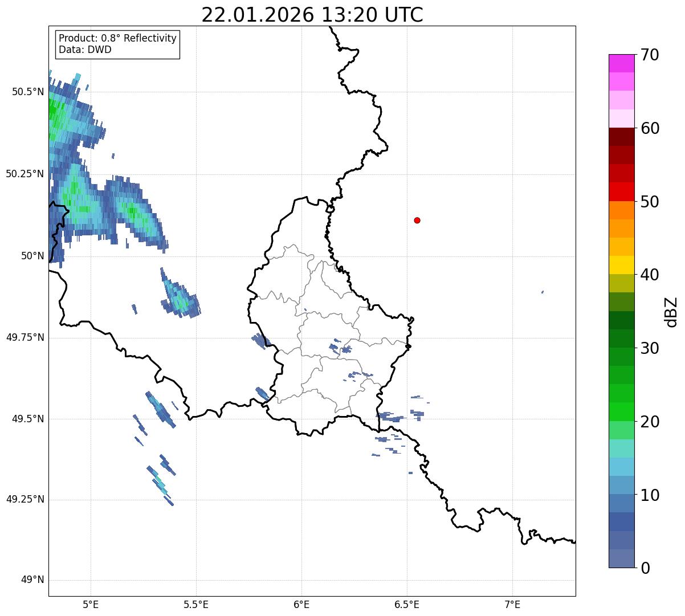Click the latitude label "49°N"

[32, 580]
